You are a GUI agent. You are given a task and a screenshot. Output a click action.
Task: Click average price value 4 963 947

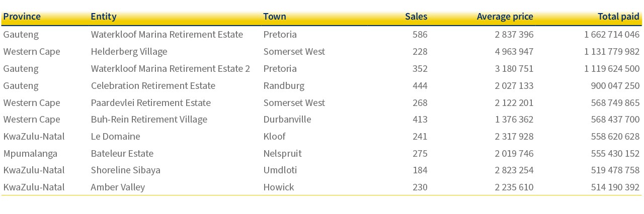pyautogui.click(x=514, y=51)
